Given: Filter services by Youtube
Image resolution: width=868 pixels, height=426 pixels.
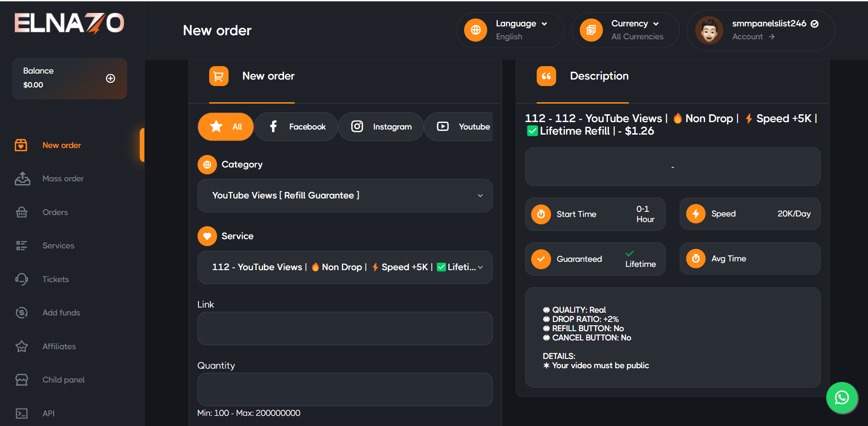Looking at the screenshot, I should click(x=463, y=127).
